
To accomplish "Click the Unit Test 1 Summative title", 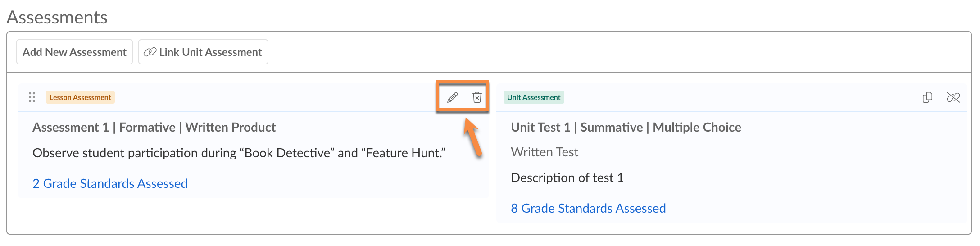I will click(626, 128).
